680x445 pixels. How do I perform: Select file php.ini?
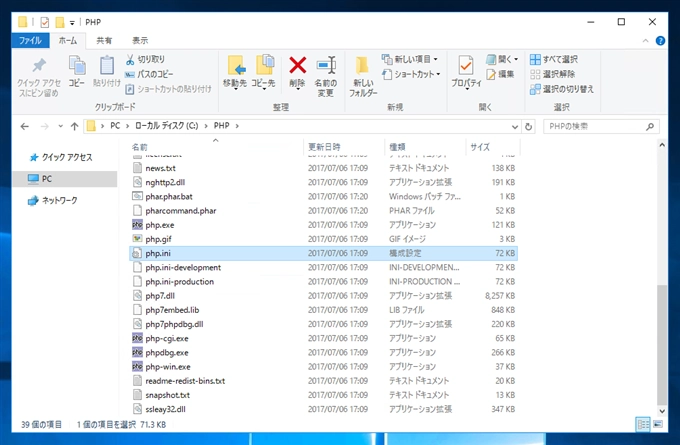click(323, 253)
